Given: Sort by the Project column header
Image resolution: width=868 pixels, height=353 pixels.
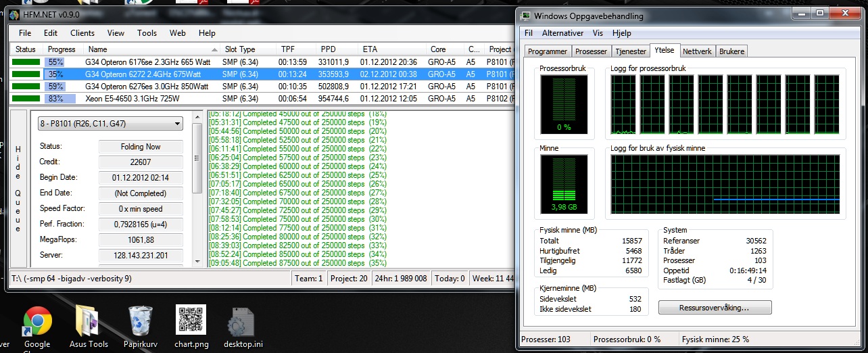Looking at the screenshot, I should (499, 49).
